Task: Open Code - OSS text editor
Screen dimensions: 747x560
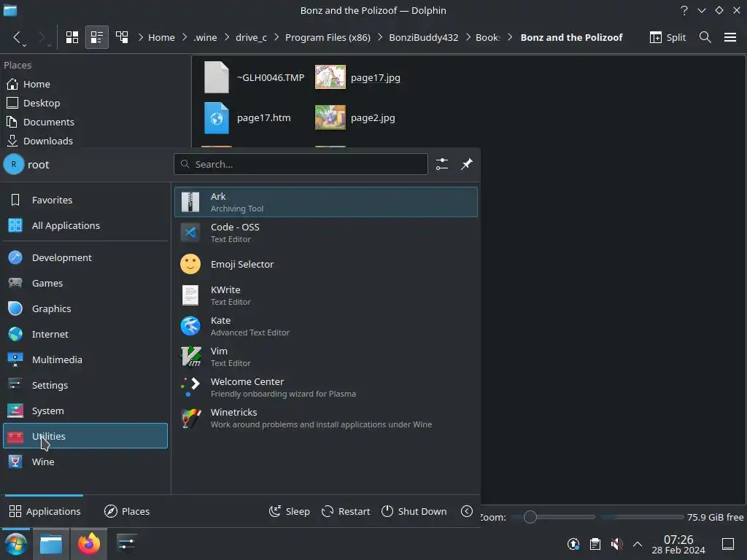Action: click(x=326, y=233)
